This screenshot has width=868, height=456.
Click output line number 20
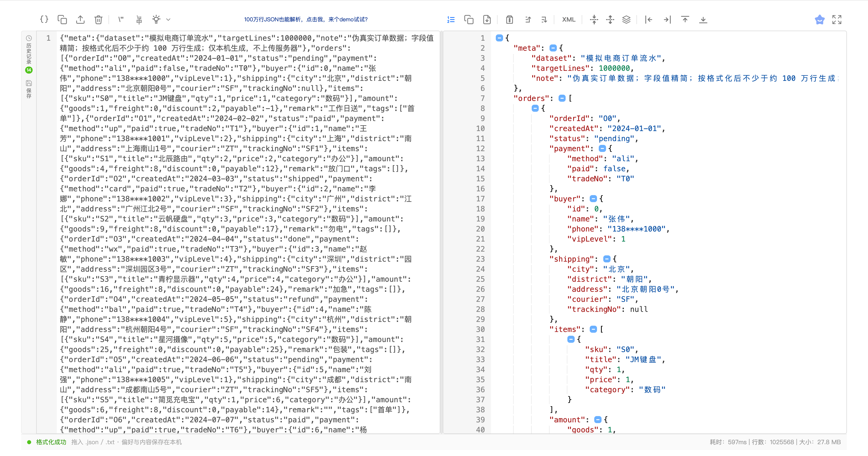(x=480, y=229)
